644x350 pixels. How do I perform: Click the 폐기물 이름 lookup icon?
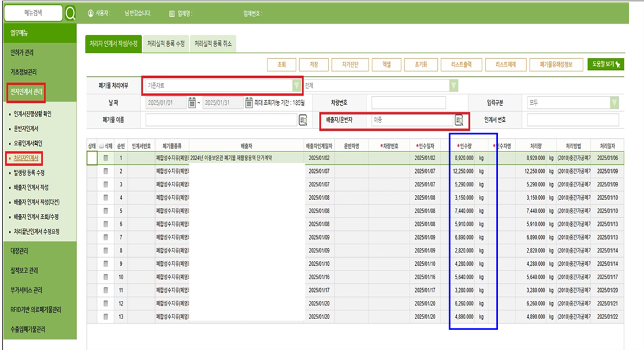coord(302,120)
